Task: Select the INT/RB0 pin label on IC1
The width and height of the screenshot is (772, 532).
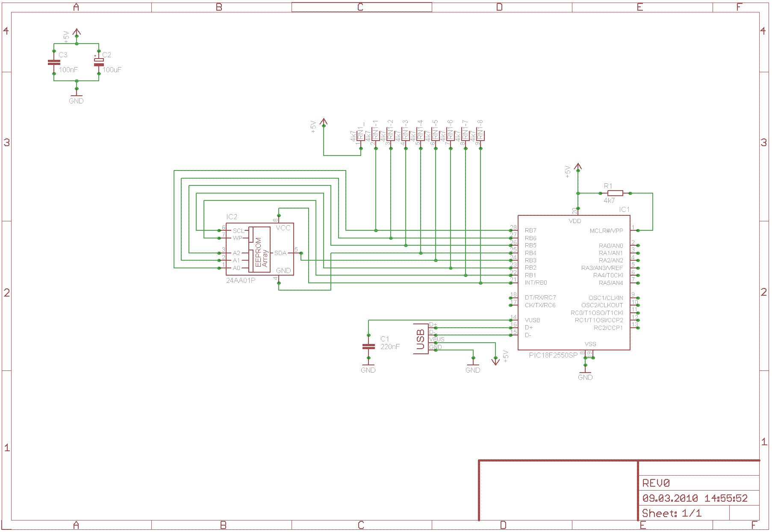Action: coord(536,283)
